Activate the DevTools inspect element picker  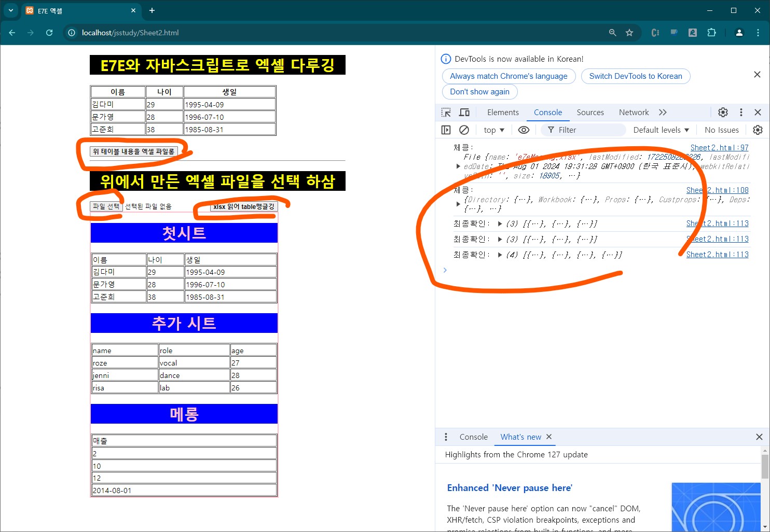(446, 113)
